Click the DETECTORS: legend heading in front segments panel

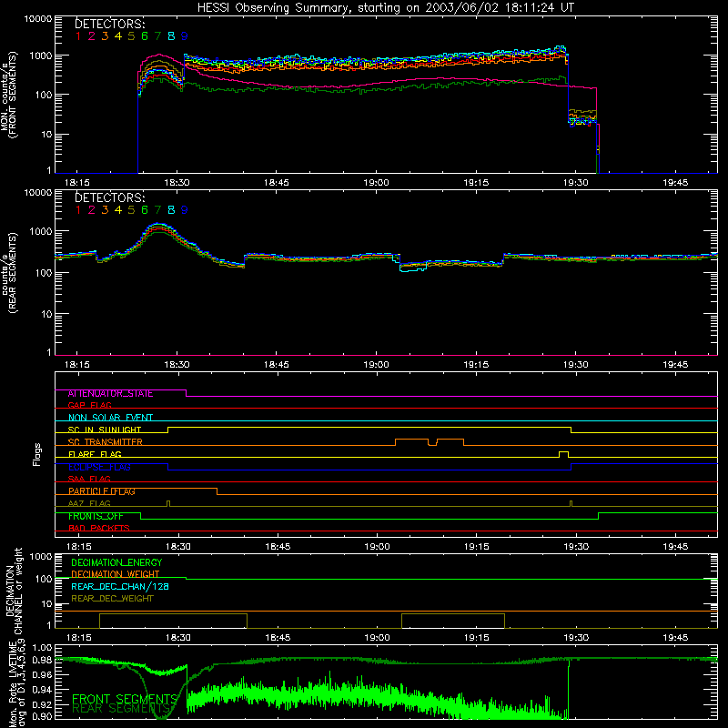[x=110, y=24]
